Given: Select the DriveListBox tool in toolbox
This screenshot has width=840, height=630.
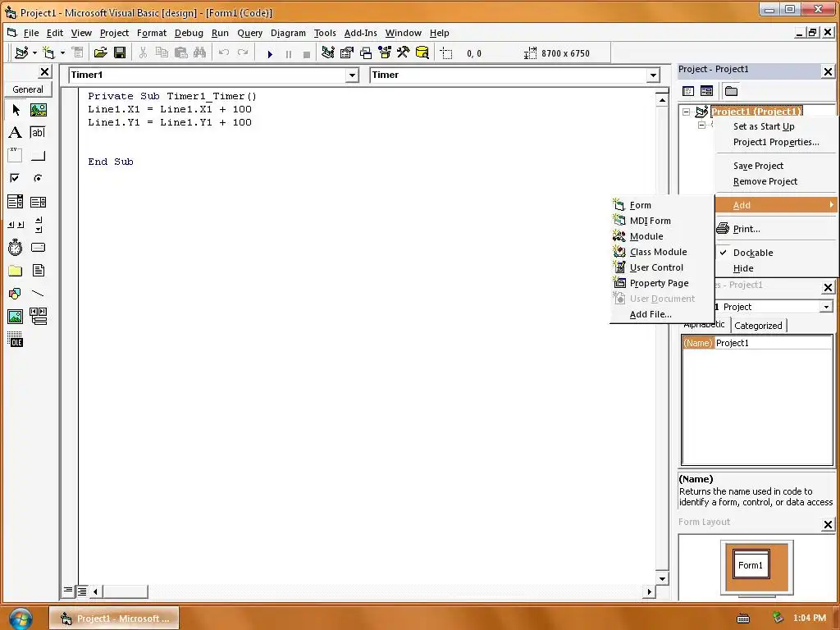Looking at the screenshot, I should (x=38, y=248).
